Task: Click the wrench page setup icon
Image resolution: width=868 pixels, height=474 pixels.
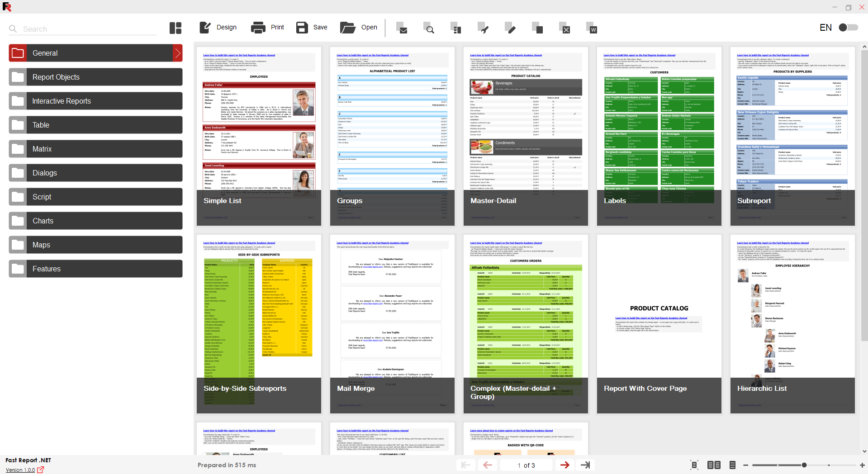Action: coord(483,28)
